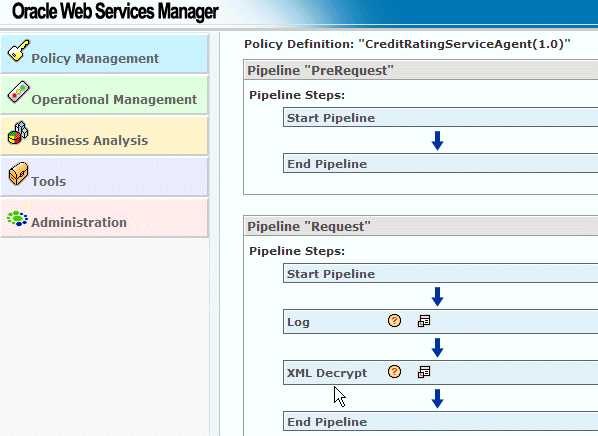Click the Log step label

(x=298, y=322)
